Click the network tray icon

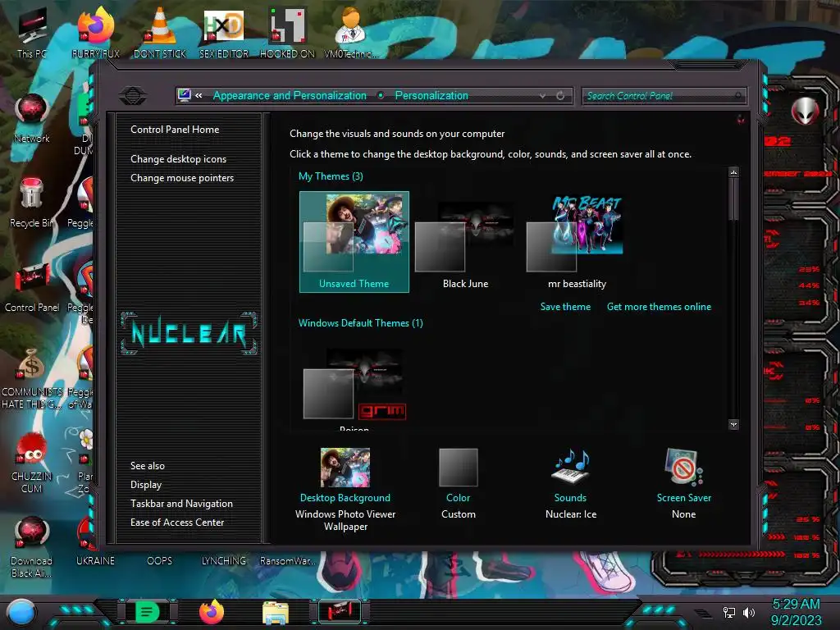(729, 612)
